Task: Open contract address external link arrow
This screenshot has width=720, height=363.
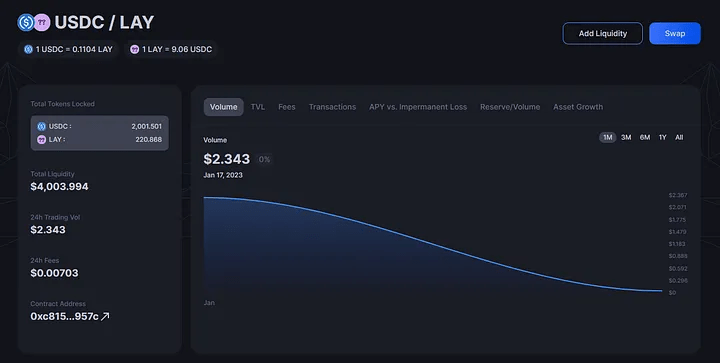Action: click(105, 316)
